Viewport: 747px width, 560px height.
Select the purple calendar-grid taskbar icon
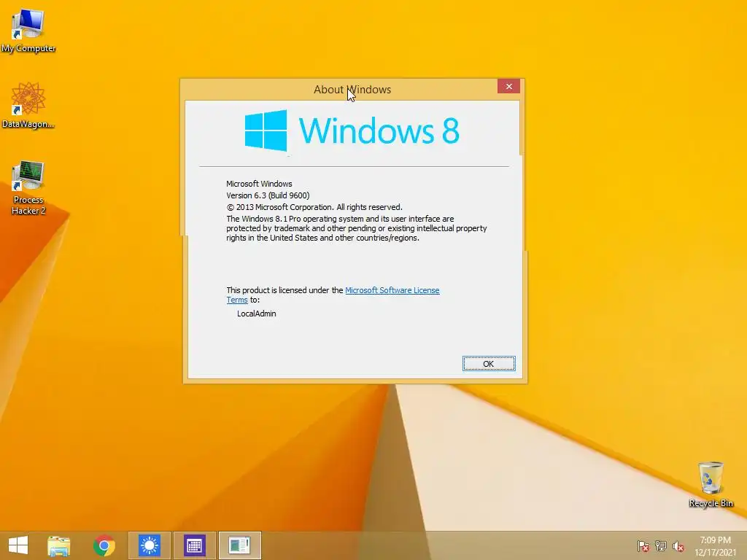point(194,545)
